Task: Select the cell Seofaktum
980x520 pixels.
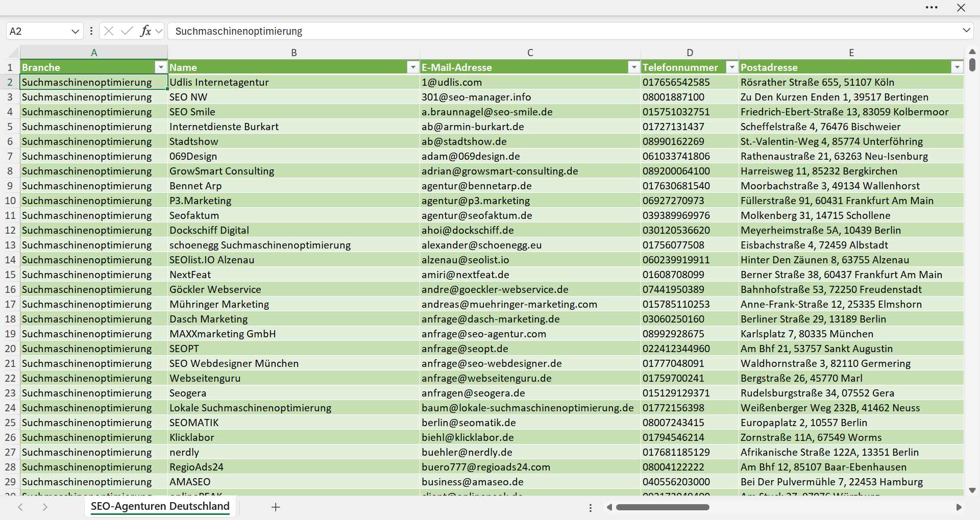Action: pyautogui.click(x=293, y=215)
